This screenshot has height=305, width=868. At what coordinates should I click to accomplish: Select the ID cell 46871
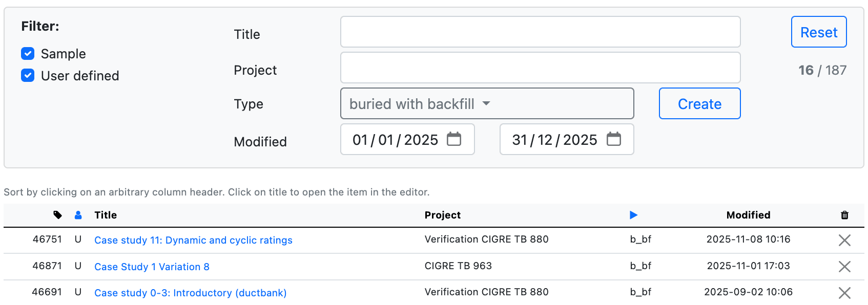point(47,266)
